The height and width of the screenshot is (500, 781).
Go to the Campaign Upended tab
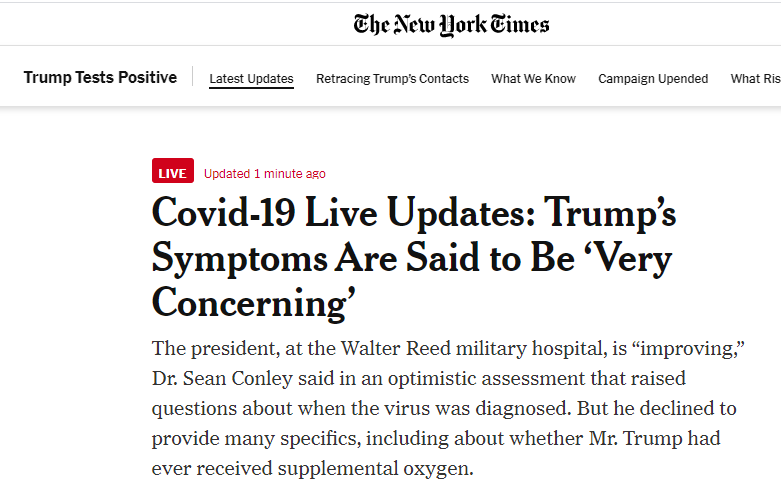[x=653, y=79]
